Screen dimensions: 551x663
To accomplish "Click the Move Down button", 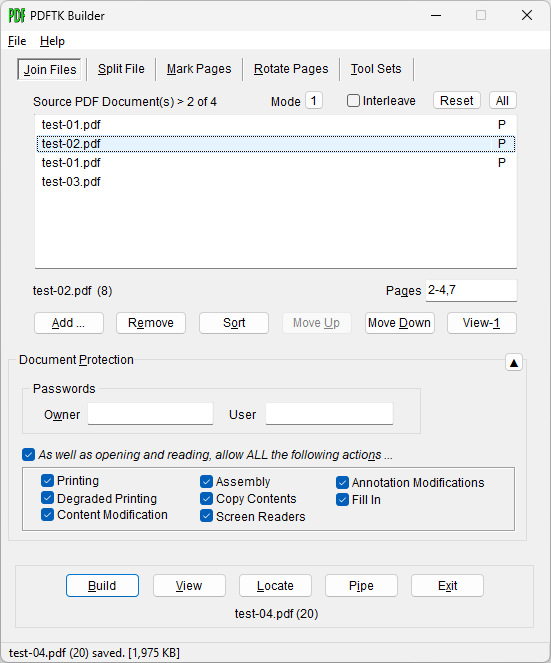I will (x=399, y=323).
